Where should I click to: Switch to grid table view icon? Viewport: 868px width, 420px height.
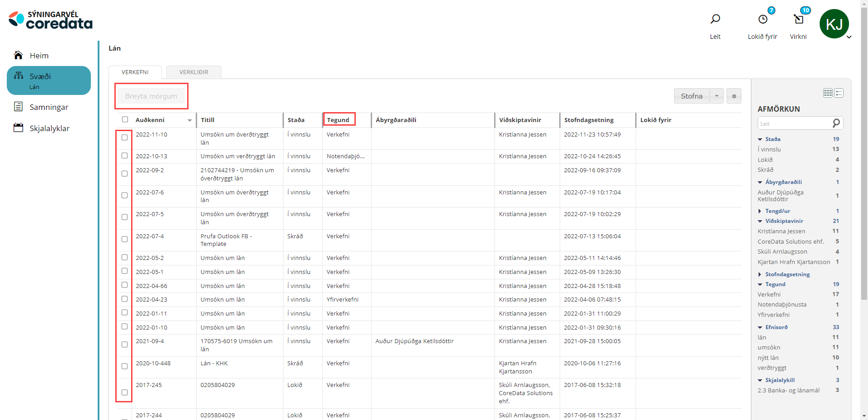(x=828, y=93)
